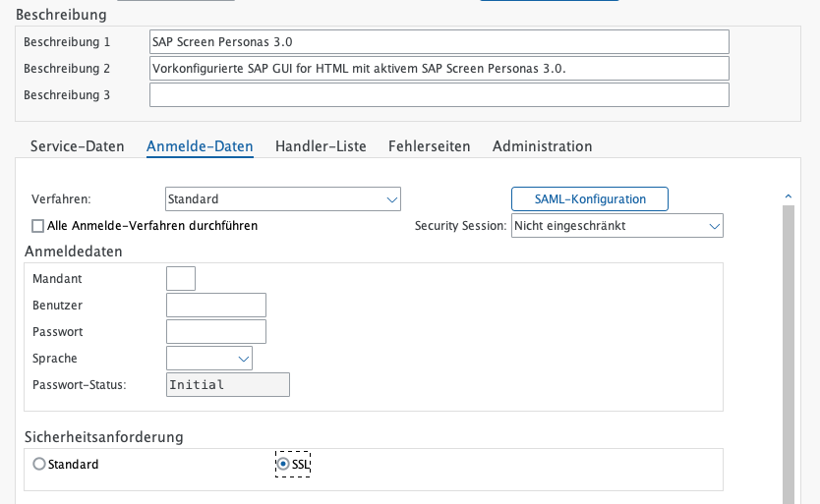Focus the Mandant input box
Viewport: 820px width, 504px height.
pos(181,279)
